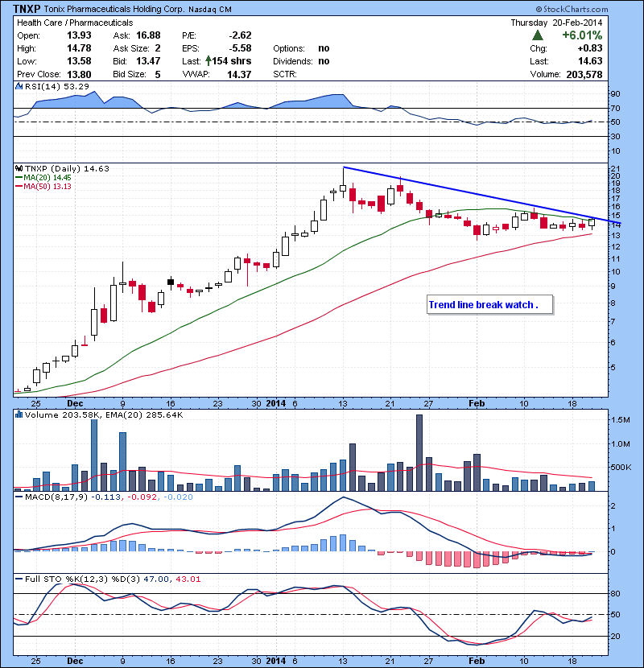Click the Health Care / Pharmaceuticals sector text
The height and width of the screenshot is (668, 644).
point(75,23)
